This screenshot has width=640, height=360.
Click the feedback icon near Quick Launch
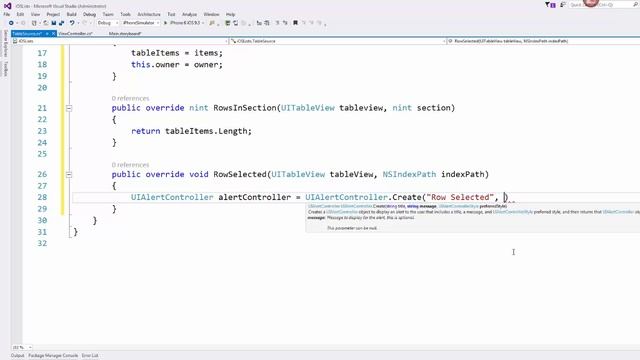pos(563,5)
